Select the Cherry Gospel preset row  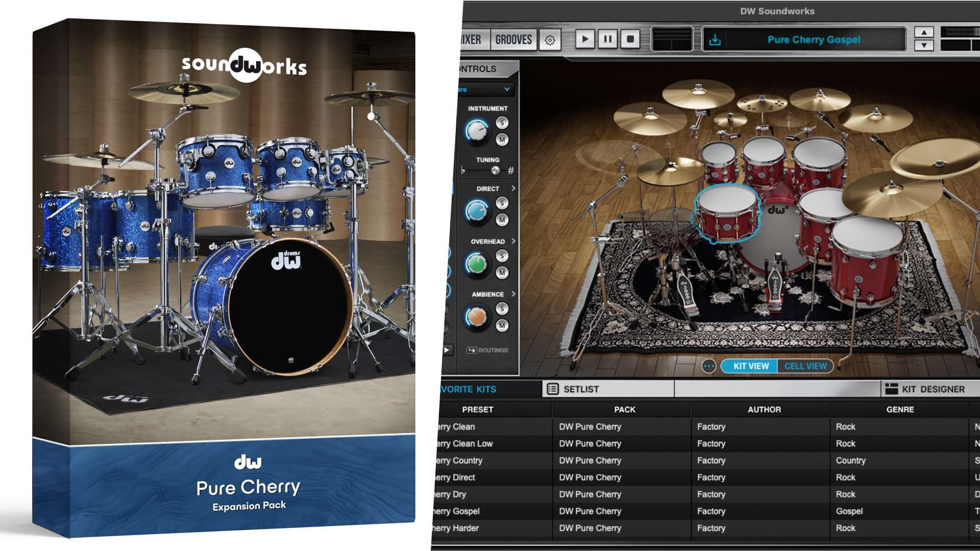(x=705, y=511)
